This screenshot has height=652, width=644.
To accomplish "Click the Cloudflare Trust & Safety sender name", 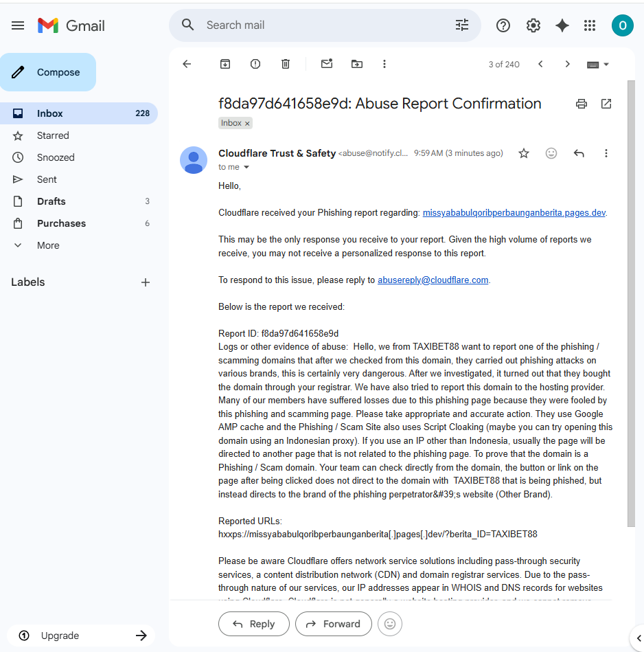I will coord(277,153).
